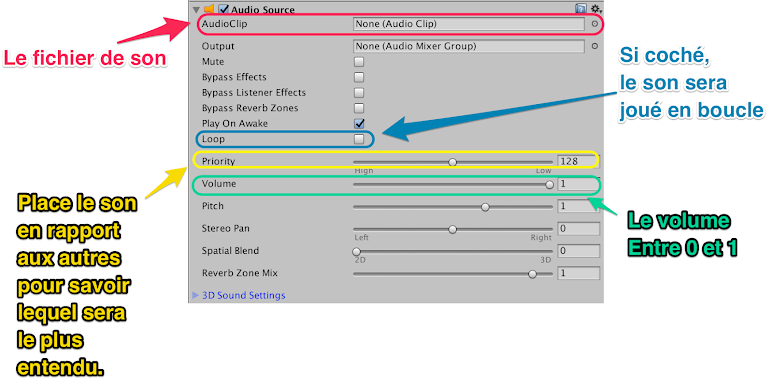Click the AudioClip property label
Viewport: 773px width, 385px height.
[x=224, y=24]
